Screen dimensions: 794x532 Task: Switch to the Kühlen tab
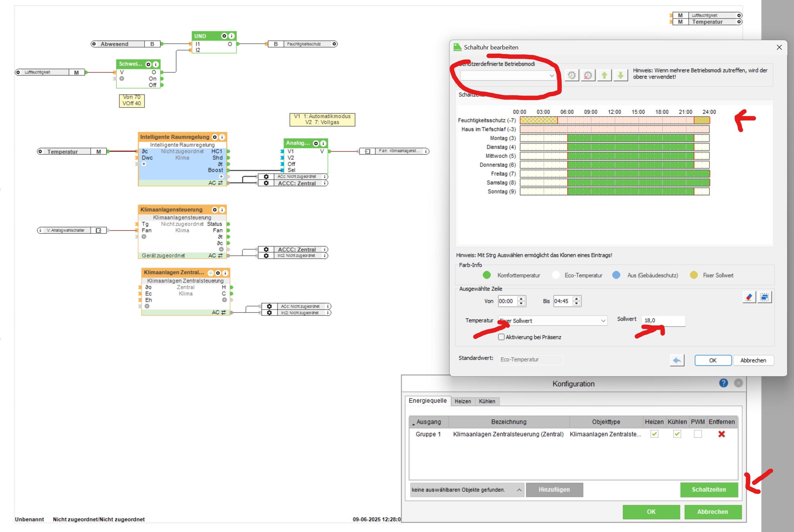point(487,401)
